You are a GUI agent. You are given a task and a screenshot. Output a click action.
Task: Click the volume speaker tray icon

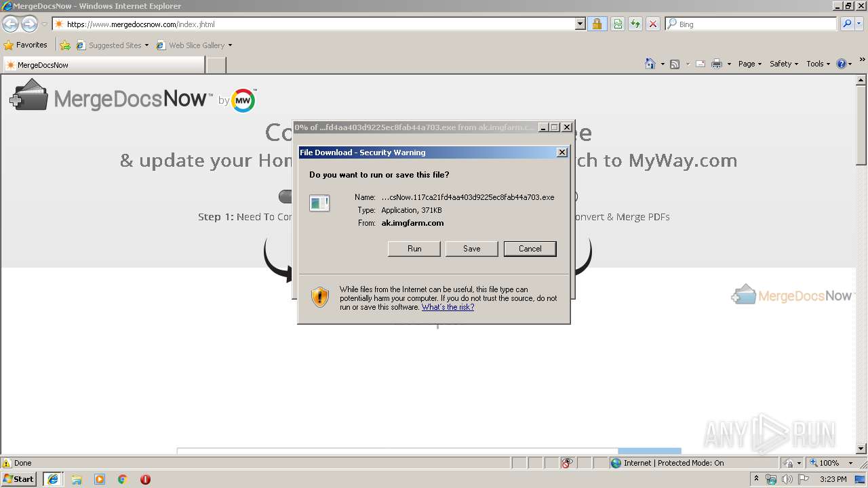[787, 479]
